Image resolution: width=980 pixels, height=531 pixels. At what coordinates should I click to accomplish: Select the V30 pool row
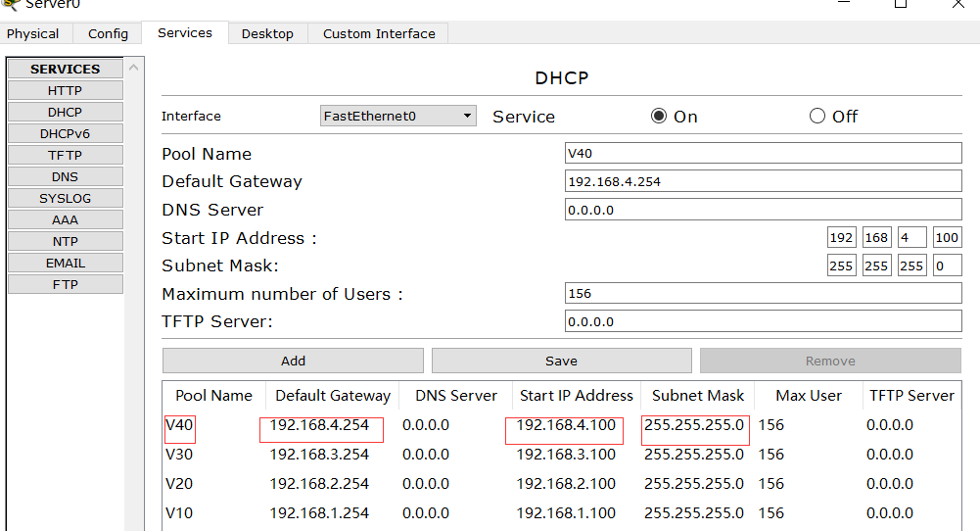click(561, 455)
